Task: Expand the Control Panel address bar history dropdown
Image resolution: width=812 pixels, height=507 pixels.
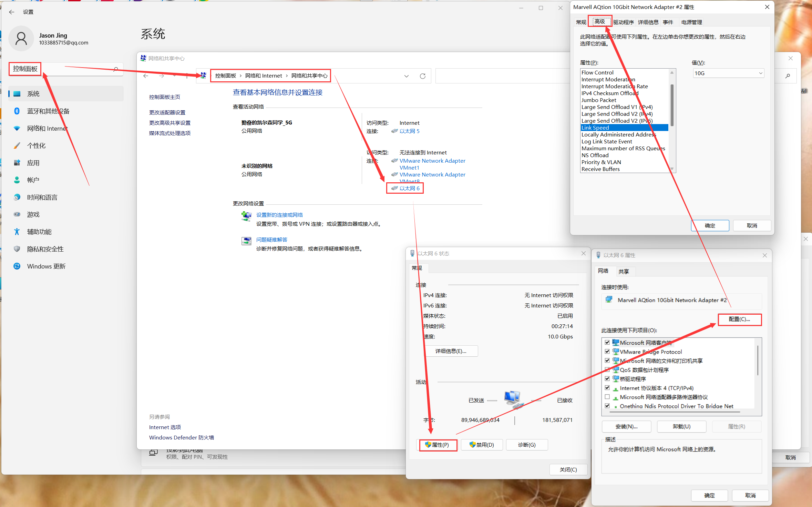Action: pos(407,76)
